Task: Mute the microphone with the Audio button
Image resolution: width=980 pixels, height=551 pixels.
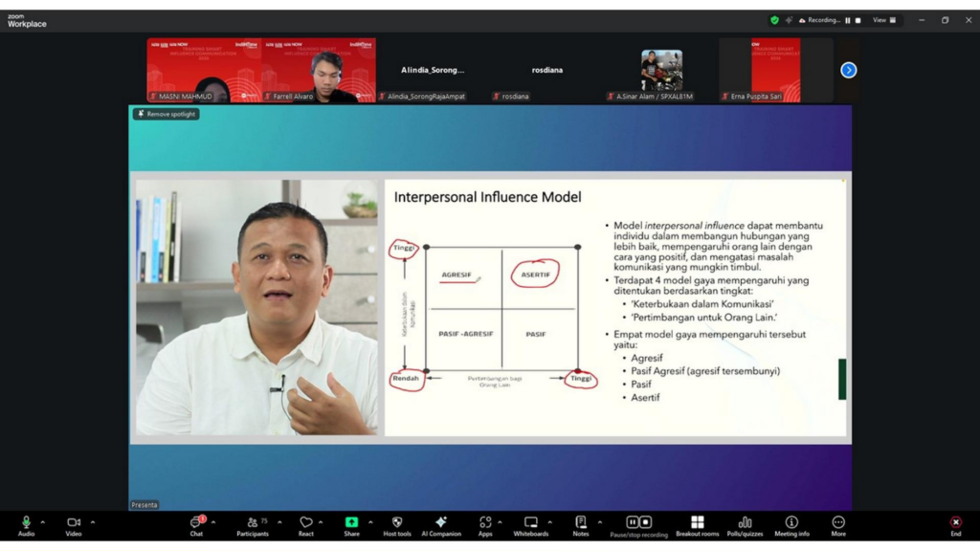Action: (26, 526)
